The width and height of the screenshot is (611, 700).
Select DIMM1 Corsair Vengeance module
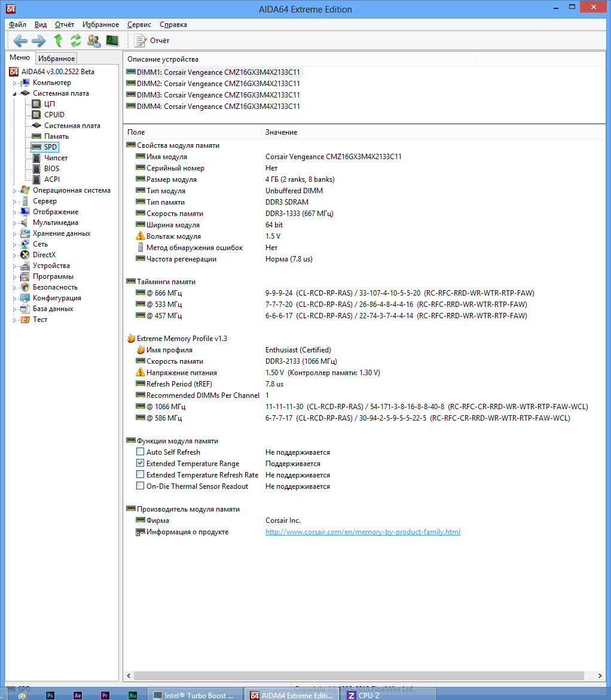coord(218,72)
